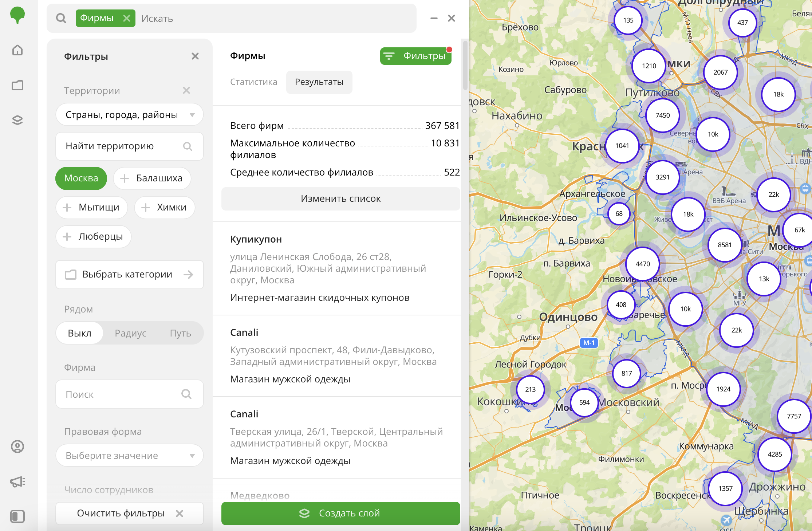Open the layers icon in sidebar
This screenshot has width=812, height=531.
click(x=17, y=120)
